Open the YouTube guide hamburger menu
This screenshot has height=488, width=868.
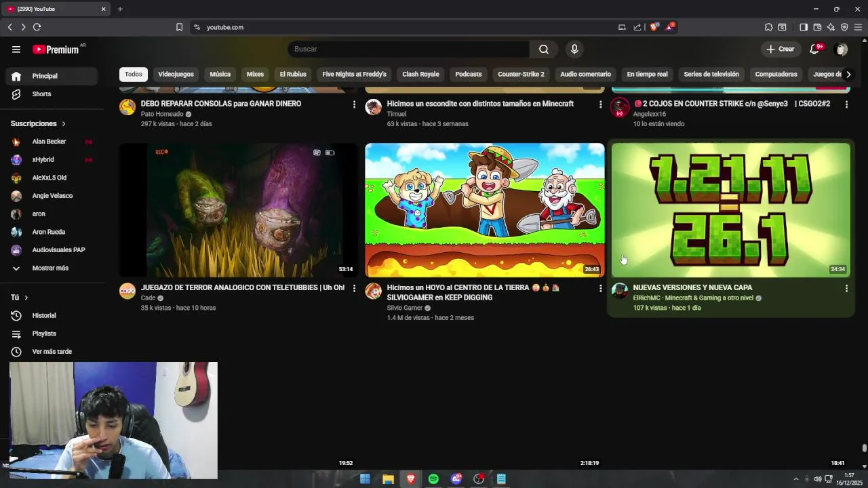[16, 49]
